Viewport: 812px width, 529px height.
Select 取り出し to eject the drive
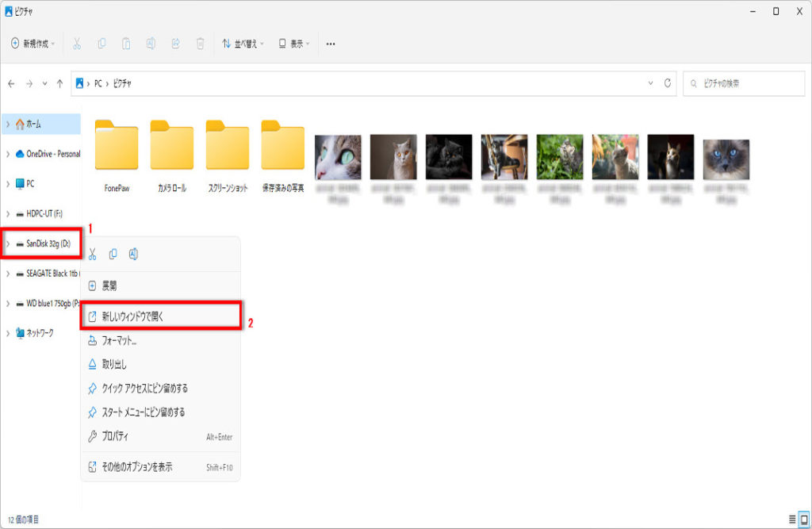point(114,364)
